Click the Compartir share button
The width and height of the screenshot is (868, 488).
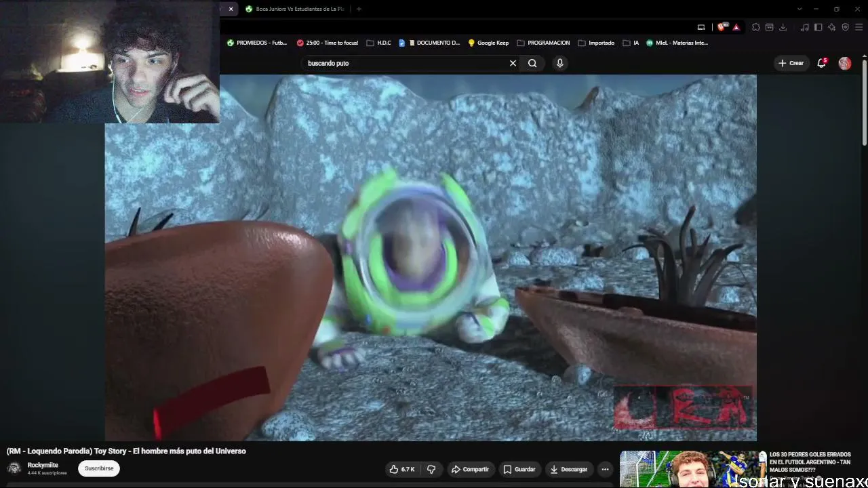coord(470,469)
